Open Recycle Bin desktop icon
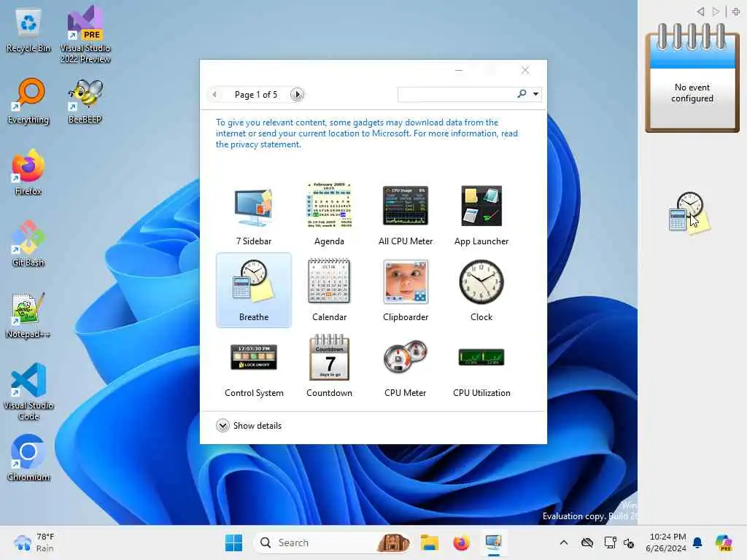Viewport: 747px width, 560px height. pyautogui.click(x=28, y=31)
